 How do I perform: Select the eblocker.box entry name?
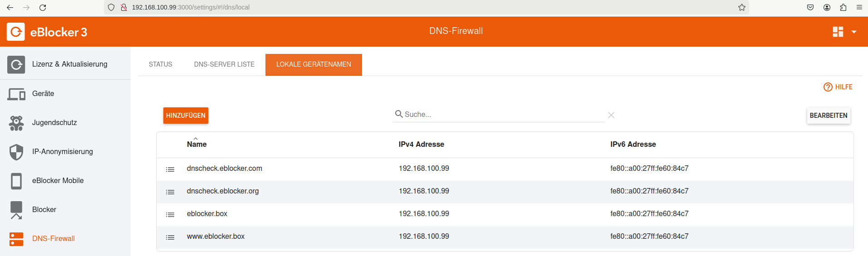pyautogui.click(x=207, y=214)
